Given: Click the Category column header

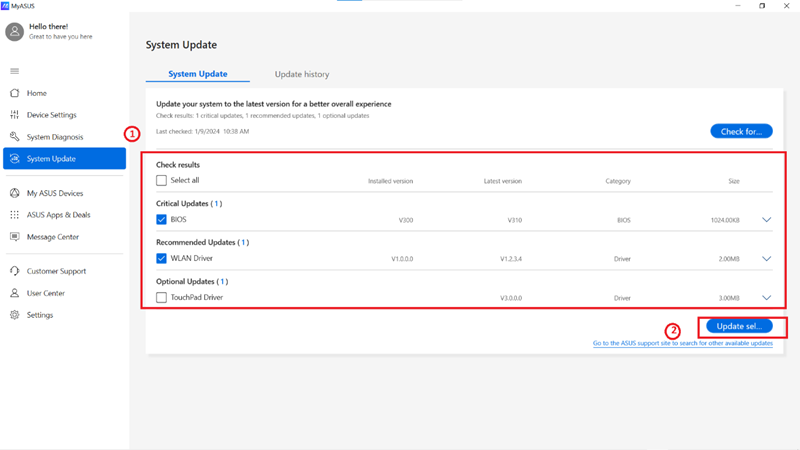Looking at the screenshot, I should 618,181.
